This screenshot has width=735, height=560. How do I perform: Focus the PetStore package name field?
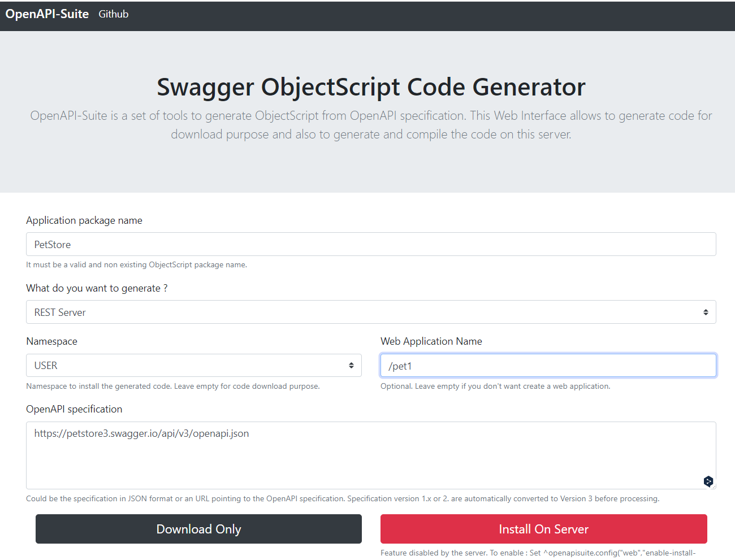[371, 244]
